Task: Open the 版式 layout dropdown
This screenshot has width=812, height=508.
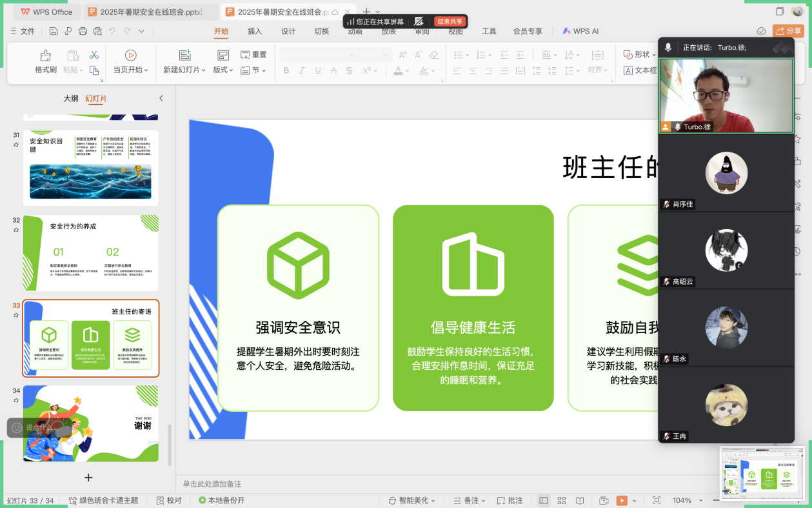Action: coord(223,70)
